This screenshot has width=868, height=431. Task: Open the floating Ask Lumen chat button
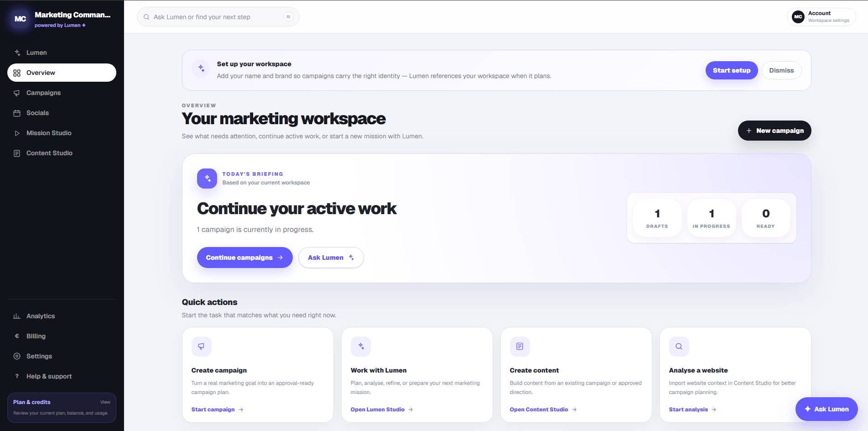pos(826,409)
